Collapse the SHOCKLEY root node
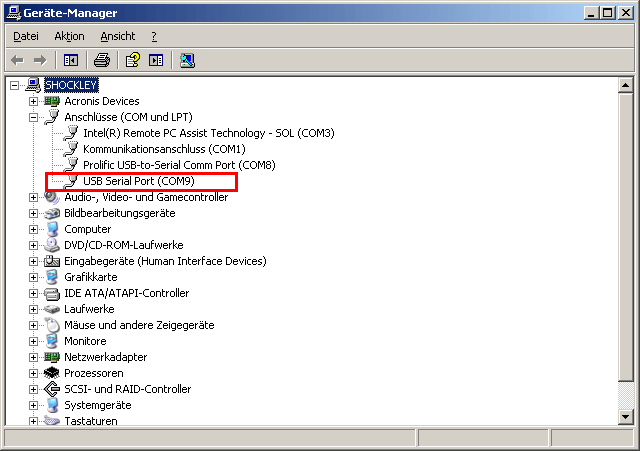The image size is (640, 451). pyautogui.click(x=15, y=85)
